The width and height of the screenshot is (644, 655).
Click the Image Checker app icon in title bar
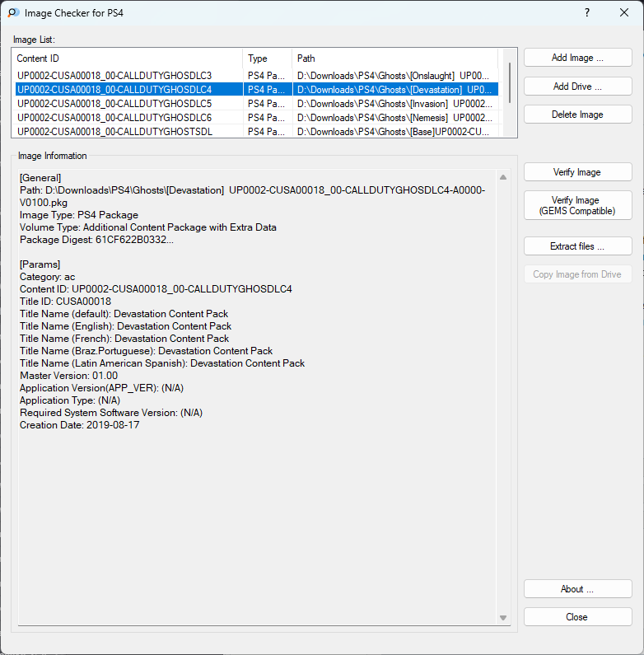(x=13, y=13)
